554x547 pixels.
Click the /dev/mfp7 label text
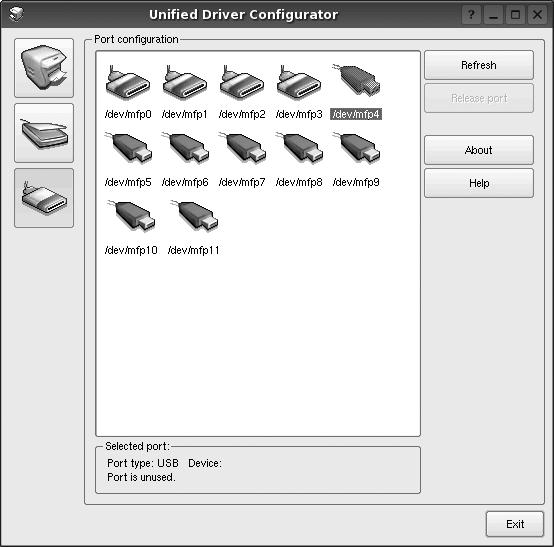coord(242,182)
